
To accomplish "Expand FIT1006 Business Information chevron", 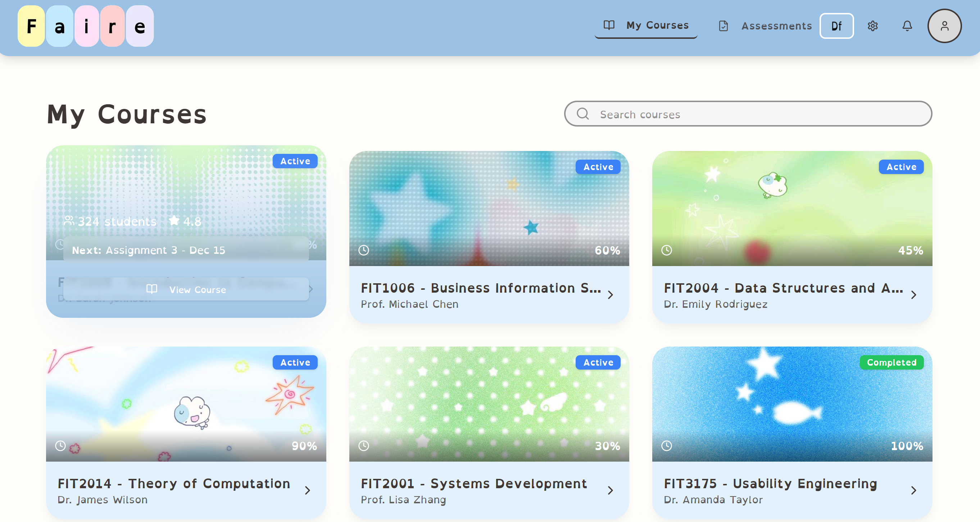I will point(610,295).
